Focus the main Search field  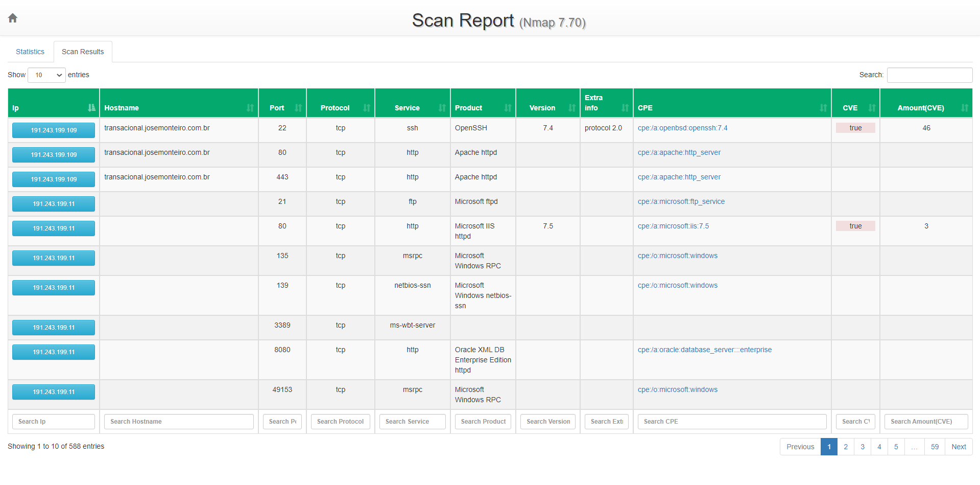929,75
